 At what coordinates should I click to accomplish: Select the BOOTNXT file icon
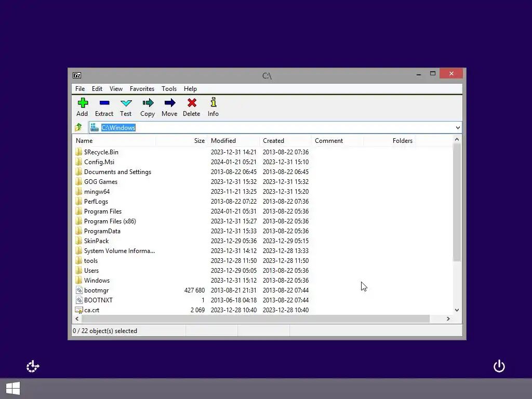pyautogui.click(x=79, y=300)
